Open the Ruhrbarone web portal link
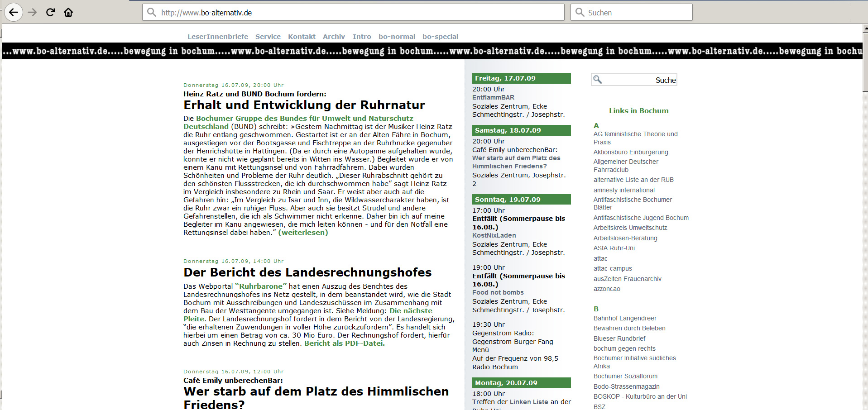Image resolution: width=868 pixels, height=410 pixels. click(x=261, y=286)
